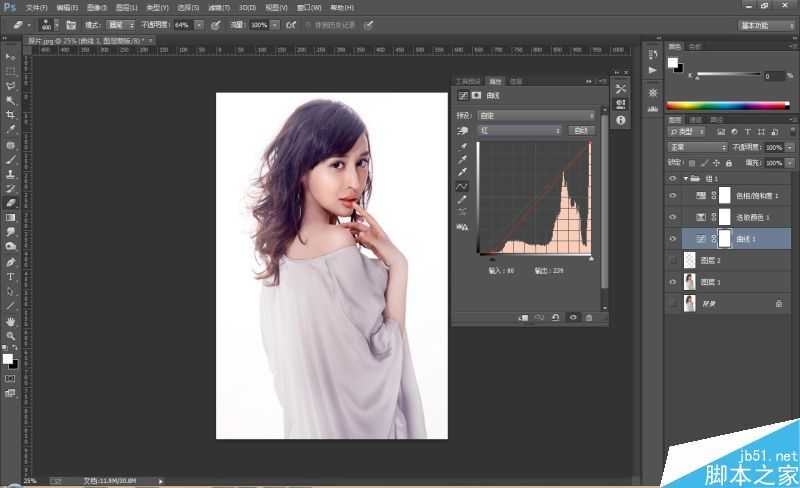Click the reset adjustment icon in Properties panel
The width and height of the screenshot is (800, 488).
pos(556,317)
